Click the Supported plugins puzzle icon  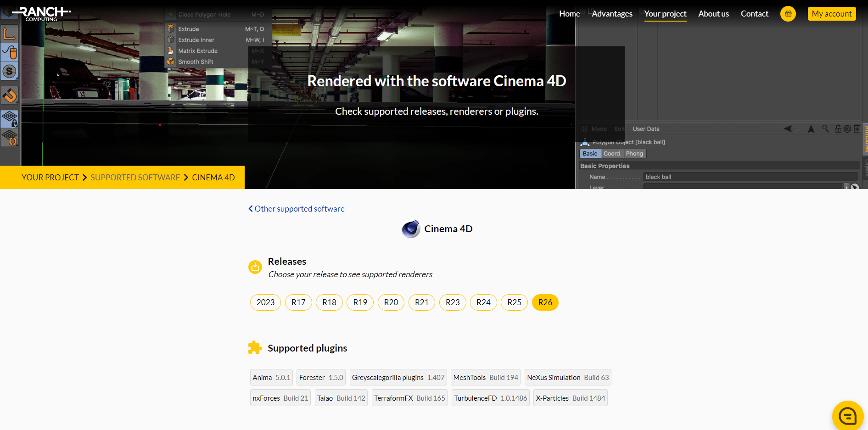coord(255,347)
